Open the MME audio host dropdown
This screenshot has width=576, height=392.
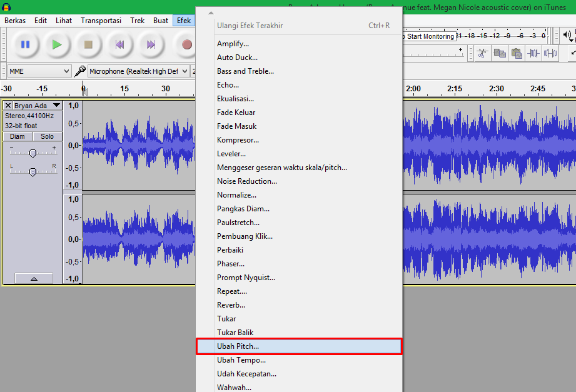(39, 71)
